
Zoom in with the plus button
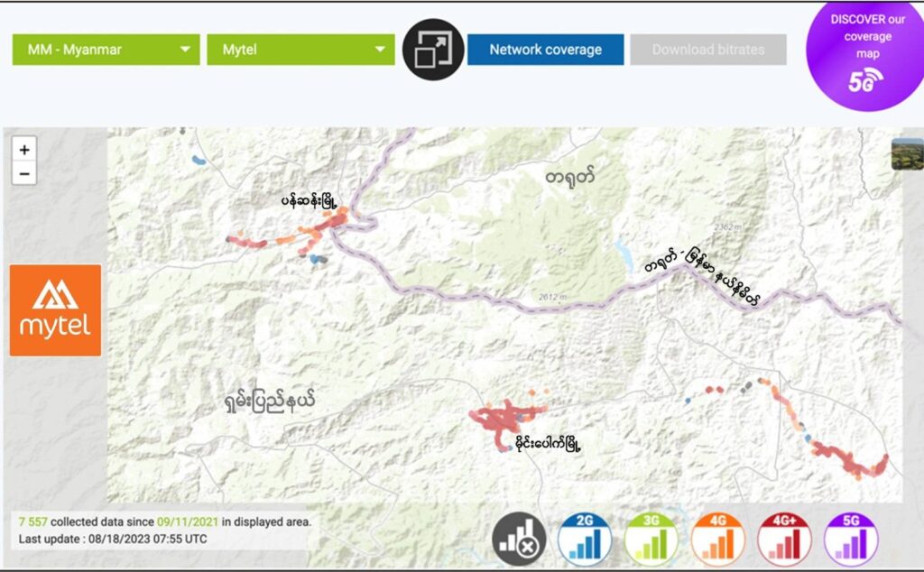pyautogui.click(x=24, y=150)
